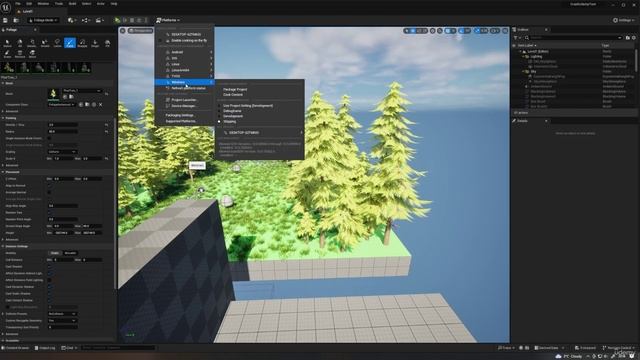Open Android platform submenu
This screenshot has height=360, width=640.
click(x=184, y=52)
